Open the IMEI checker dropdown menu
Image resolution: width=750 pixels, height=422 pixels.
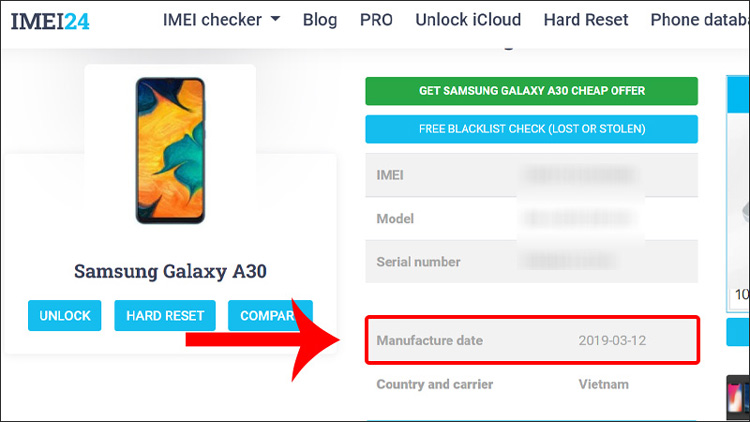[221, 20]
